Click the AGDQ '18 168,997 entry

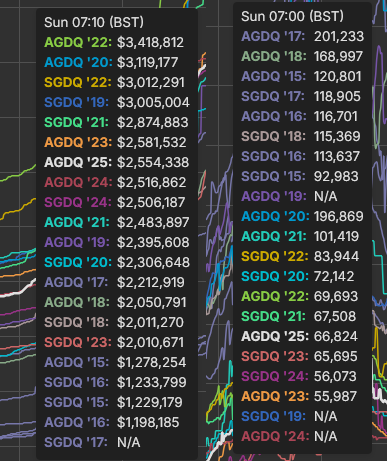coord(302,56)
